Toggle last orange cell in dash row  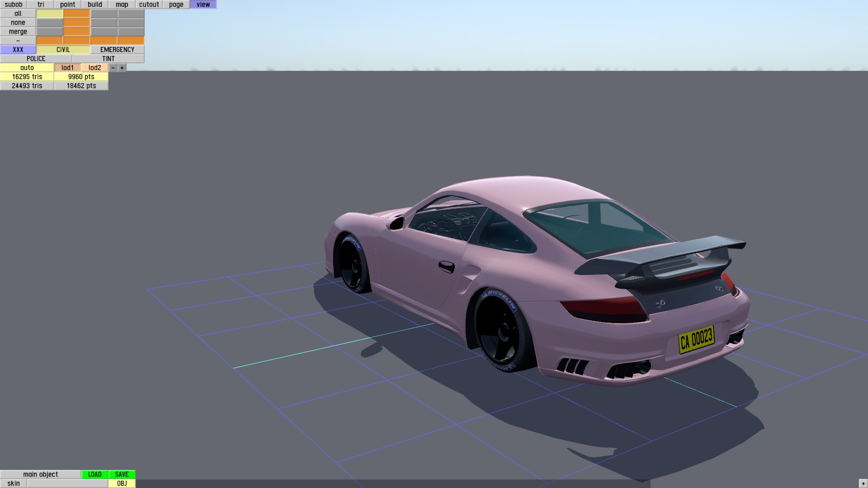(x=131, y=41)
